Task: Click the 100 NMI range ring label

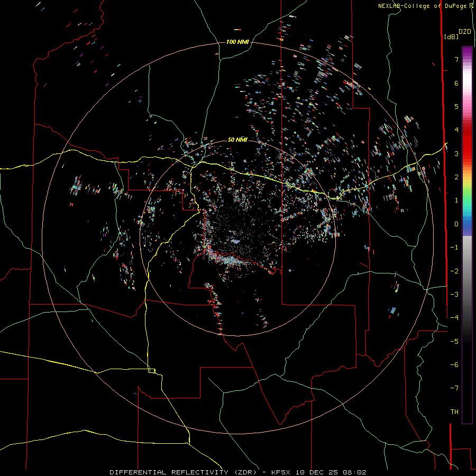Action: click(237, 42)
